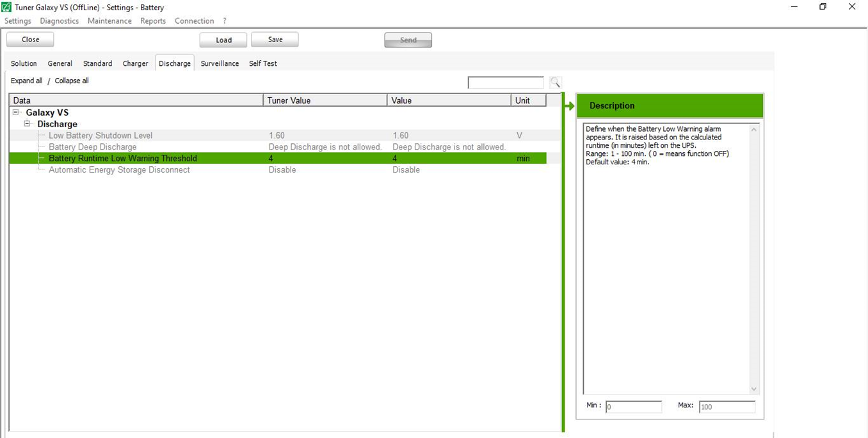Image resolution: width=868 pixels, height=438 pixels.
Task: Open the Connection menu
Action: (195, 21)
